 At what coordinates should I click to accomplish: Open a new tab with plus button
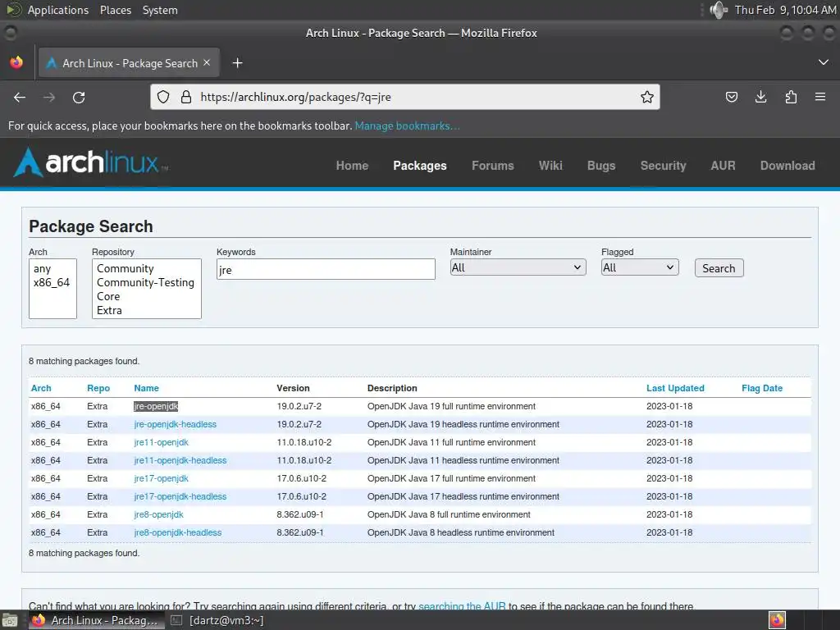[x=237, y=63]
